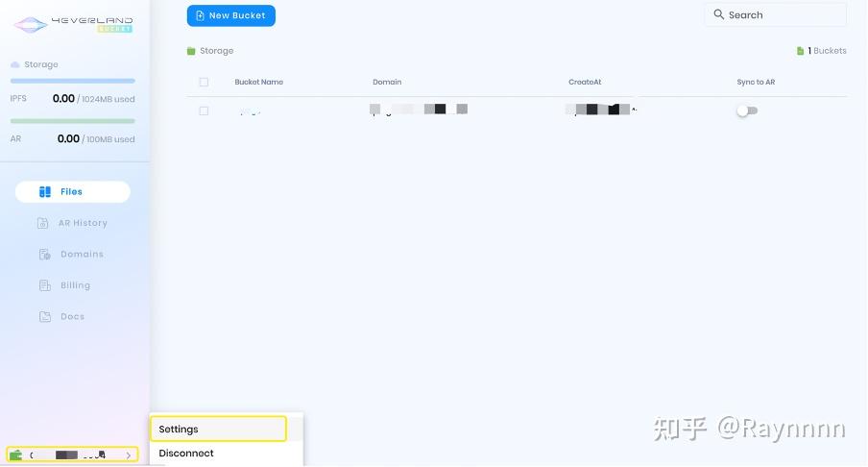Click the AR History icon
The image size is (868, 467).
coord(42,223)
